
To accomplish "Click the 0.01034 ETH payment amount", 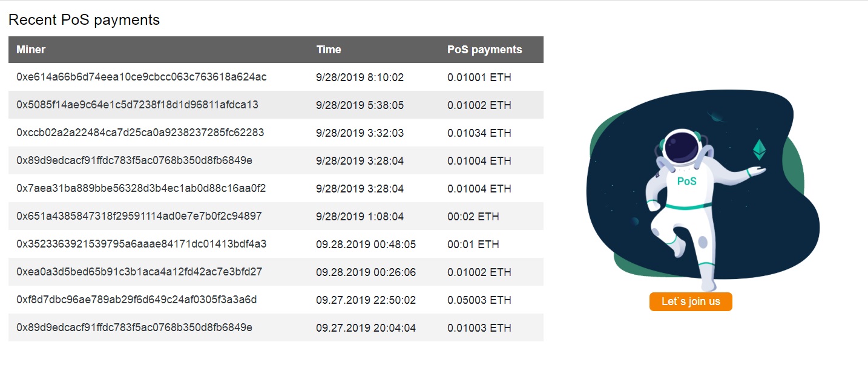I will pyautogui.click(x=479, y=133).
